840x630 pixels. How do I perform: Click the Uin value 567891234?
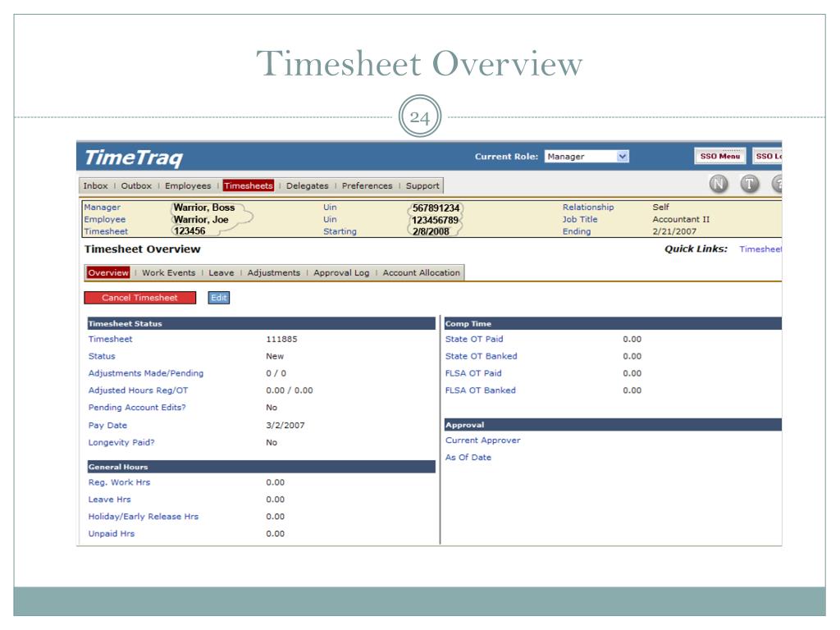[436, 208]
